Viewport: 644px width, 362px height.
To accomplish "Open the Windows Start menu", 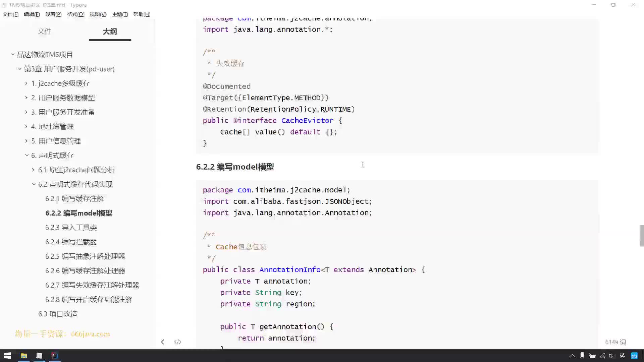I will tap(7, 356).
